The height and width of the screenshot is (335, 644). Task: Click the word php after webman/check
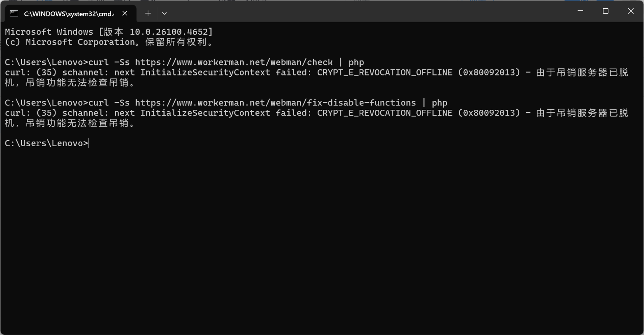[x=356, y=62]
